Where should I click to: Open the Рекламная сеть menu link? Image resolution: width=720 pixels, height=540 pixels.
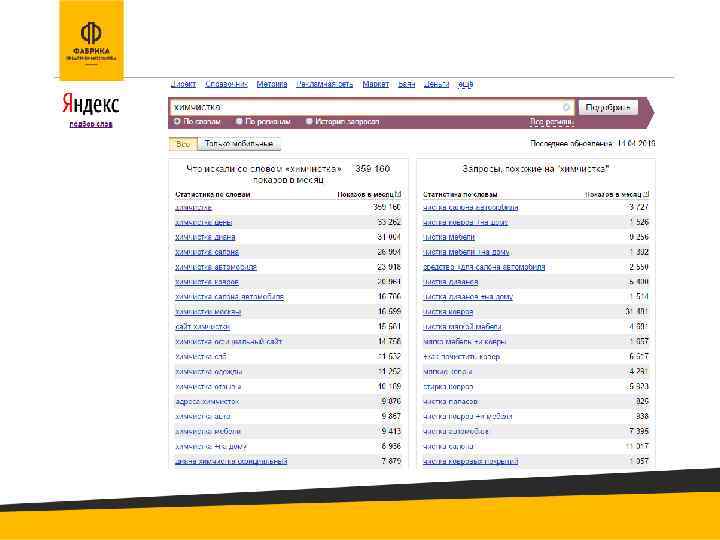(x=325, y=84)
